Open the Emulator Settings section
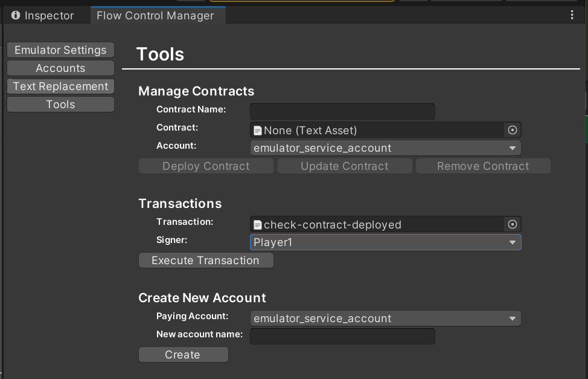Image resolution: width=588 pixels, height=379 pixels. pyautogui.click(x=60, y=50)
